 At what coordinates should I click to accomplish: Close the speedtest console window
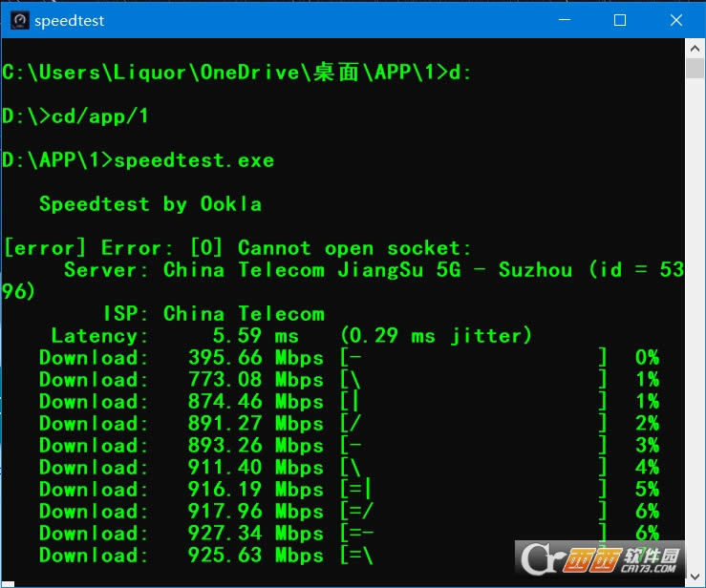[674, 20]
